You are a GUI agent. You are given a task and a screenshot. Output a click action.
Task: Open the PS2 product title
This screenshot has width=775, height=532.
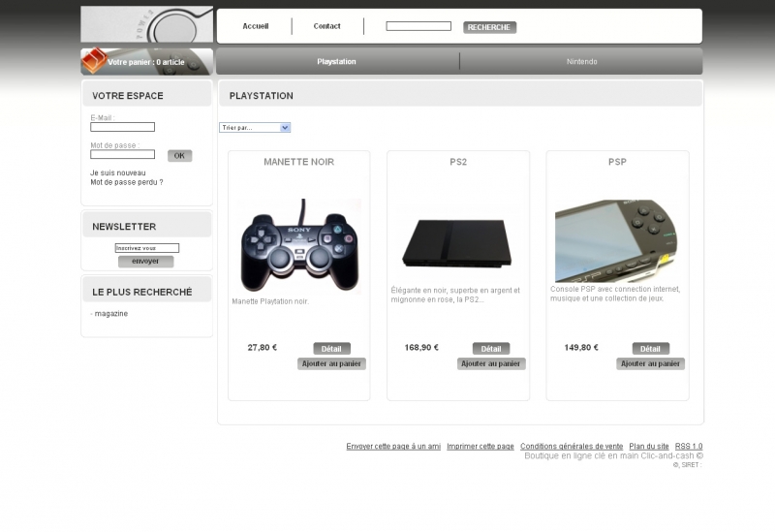458,162
